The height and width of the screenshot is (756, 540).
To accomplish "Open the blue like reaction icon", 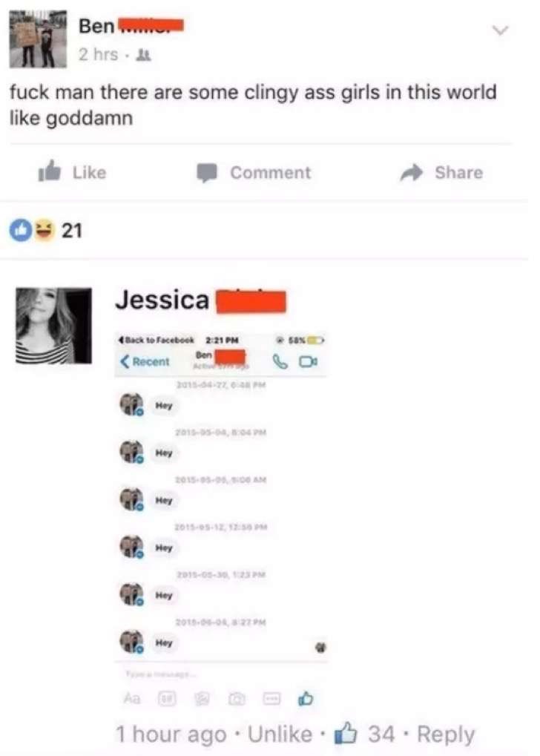I will click(21, 230).
